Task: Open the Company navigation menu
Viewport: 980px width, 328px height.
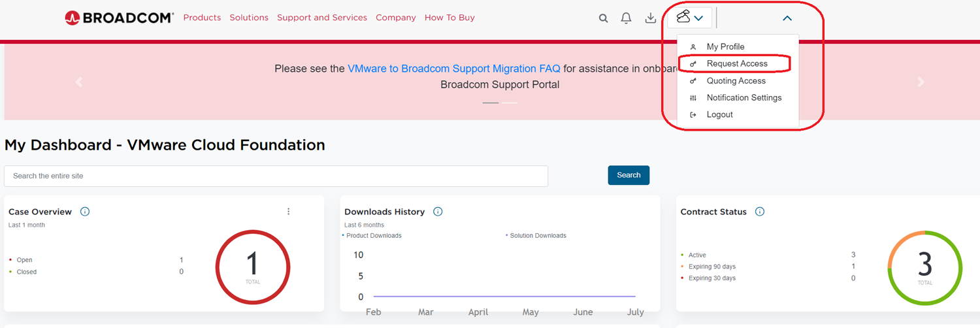Action: (396, 18)
